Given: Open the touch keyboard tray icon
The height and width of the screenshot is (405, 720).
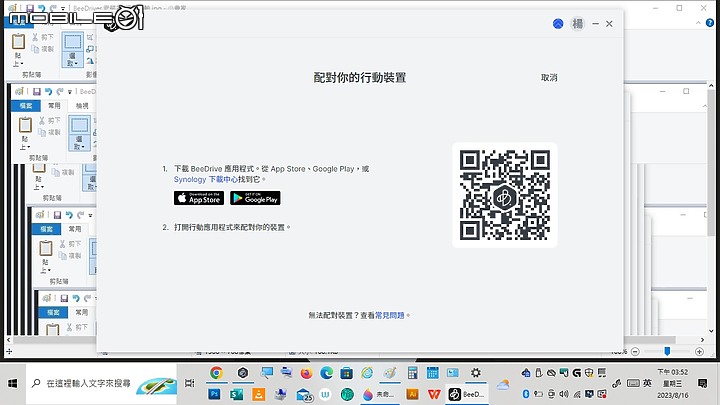Looking at the screenshot, I should tap(633, 383).
